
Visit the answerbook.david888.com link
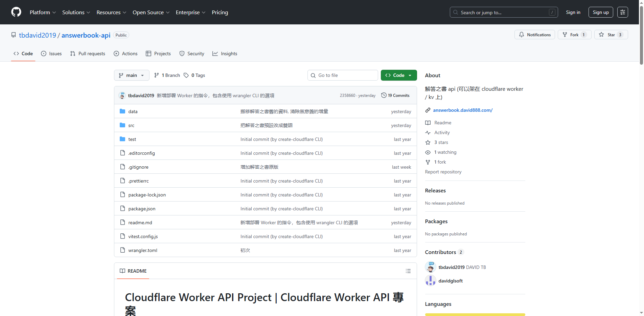click(x=462, y=110)
